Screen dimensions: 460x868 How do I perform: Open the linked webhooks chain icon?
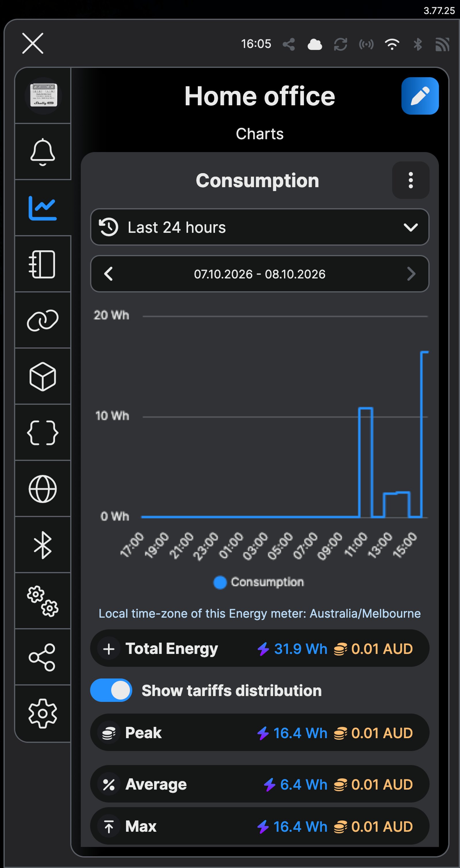(x=43, y=320)
